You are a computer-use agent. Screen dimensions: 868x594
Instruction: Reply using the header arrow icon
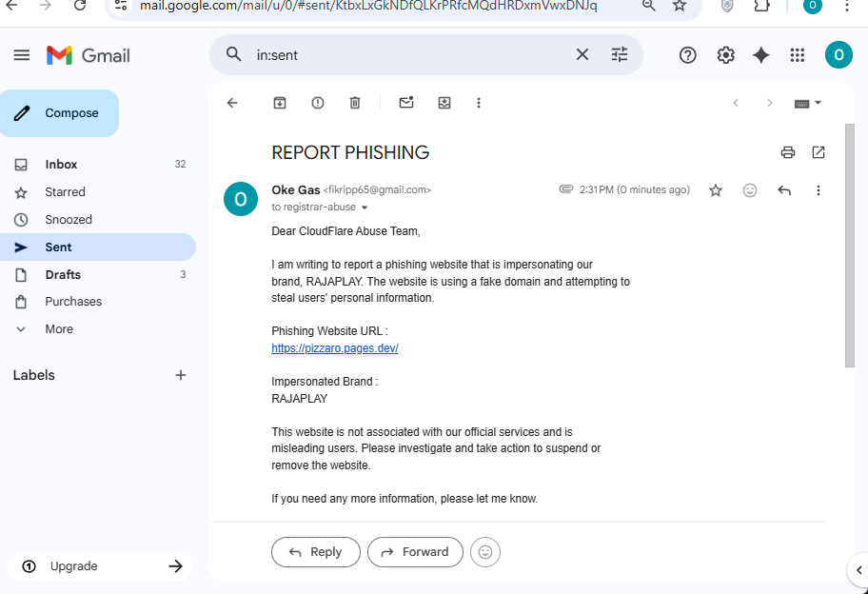point(784,190)
